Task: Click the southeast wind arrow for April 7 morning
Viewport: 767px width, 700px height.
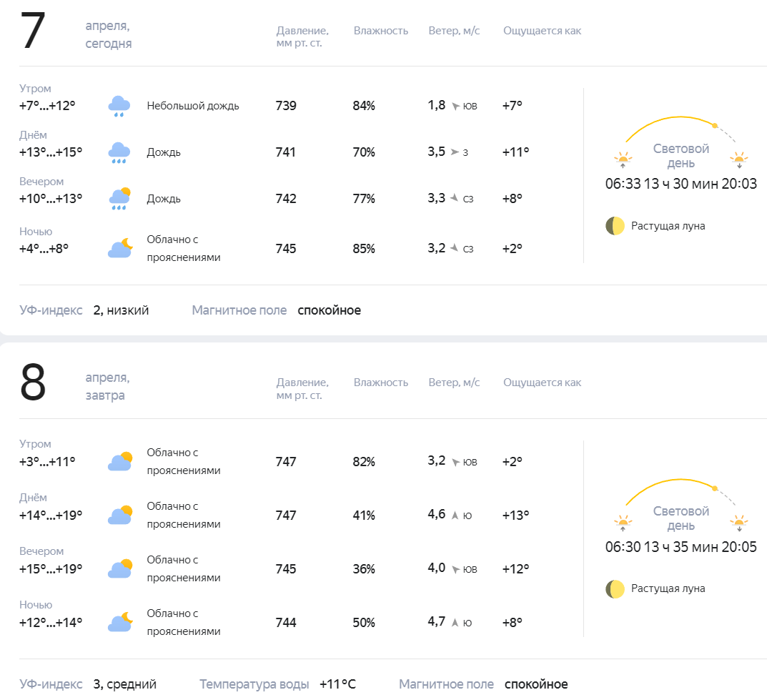Action: (x=455, y=106)
